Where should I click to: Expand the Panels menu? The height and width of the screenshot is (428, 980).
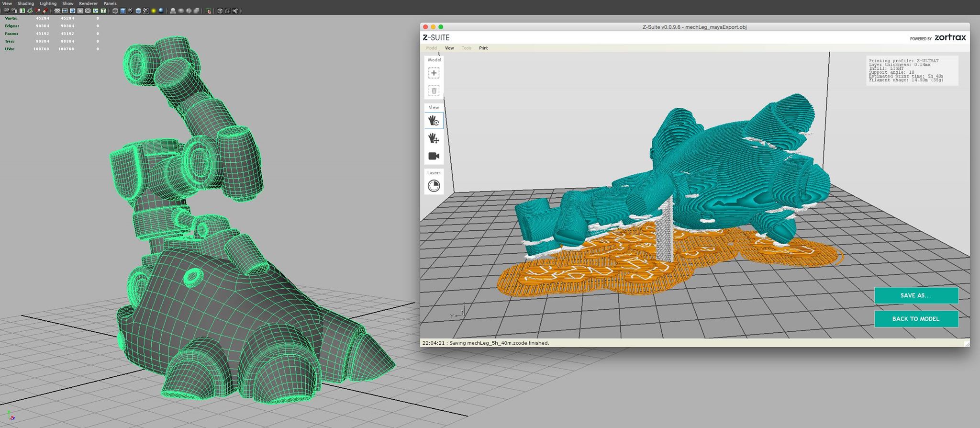[x=110, y=3]
